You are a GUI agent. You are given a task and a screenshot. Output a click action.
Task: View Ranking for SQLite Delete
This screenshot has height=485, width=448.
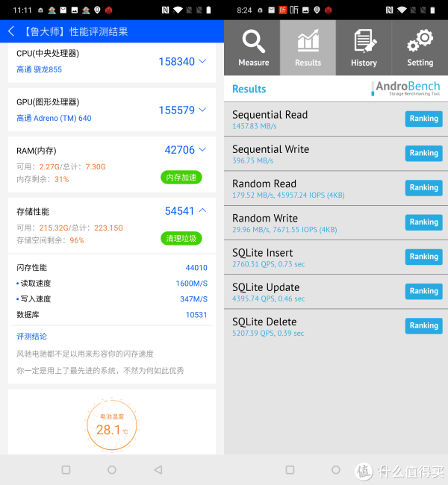coord(424,326)
